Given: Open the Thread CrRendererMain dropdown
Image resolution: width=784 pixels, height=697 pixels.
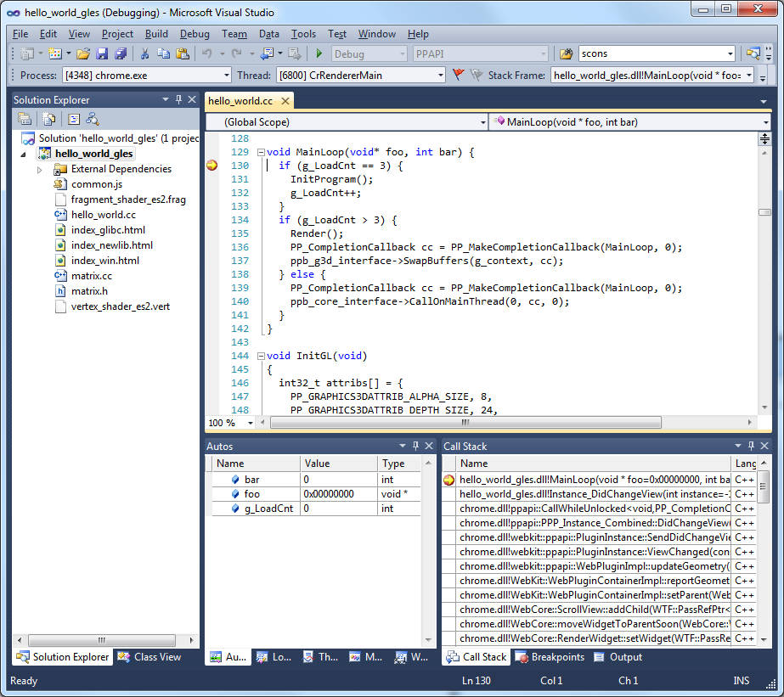Looking at the screenshot, I should (441, 76).
